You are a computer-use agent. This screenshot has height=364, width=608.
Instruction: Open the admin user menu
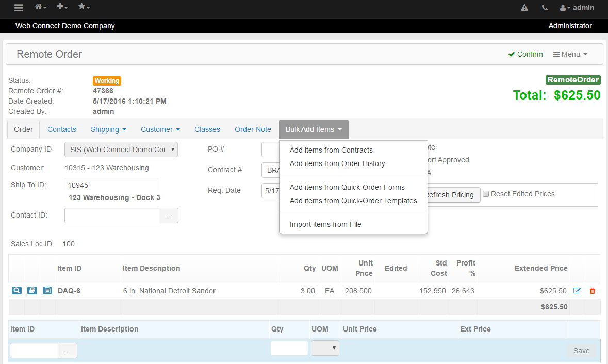(577, 8)
